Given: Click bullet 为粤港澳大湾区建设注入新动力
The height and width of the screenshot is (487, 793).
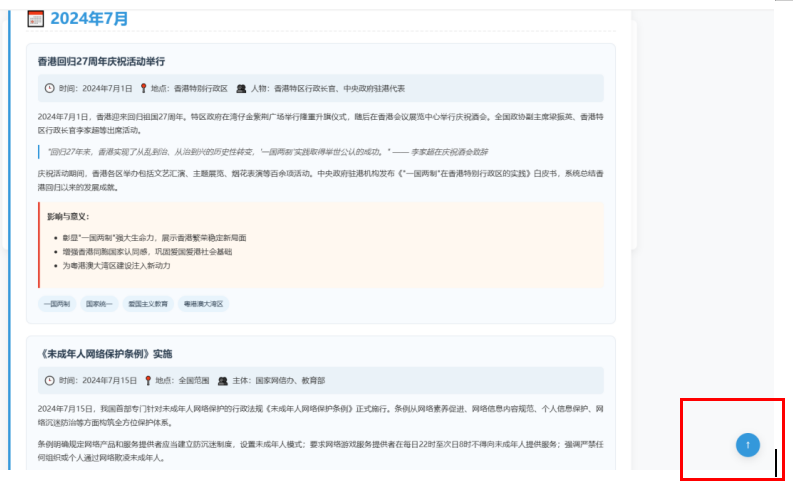Looking at the screenshot, I should [x=116, y=265].
